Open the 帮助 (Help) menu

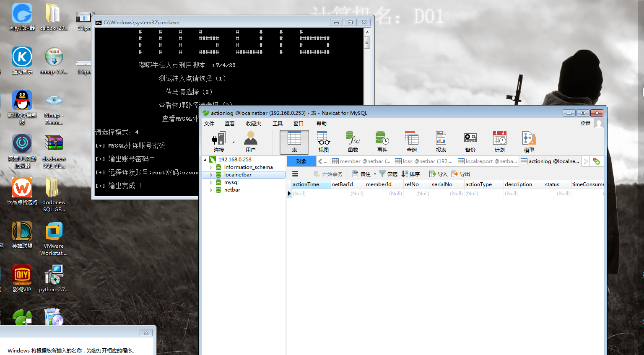coord(322,124)
